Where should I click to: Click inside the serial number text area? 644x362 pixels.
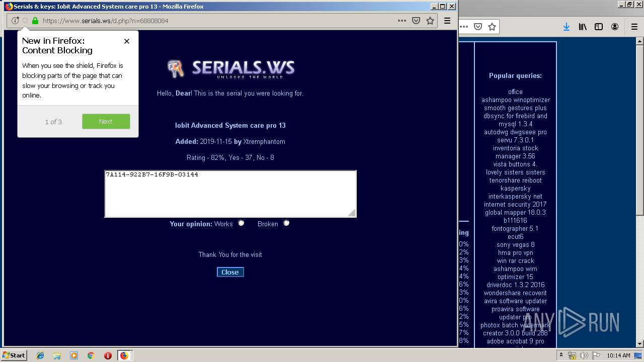pyautogui.click(x=230, y=194)
